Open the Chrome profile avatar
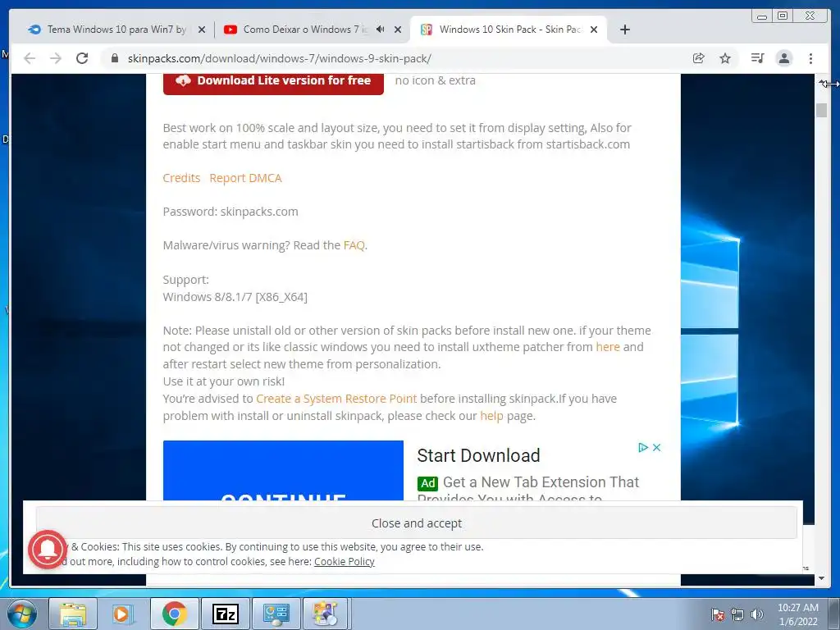 (x=784, y=58)
